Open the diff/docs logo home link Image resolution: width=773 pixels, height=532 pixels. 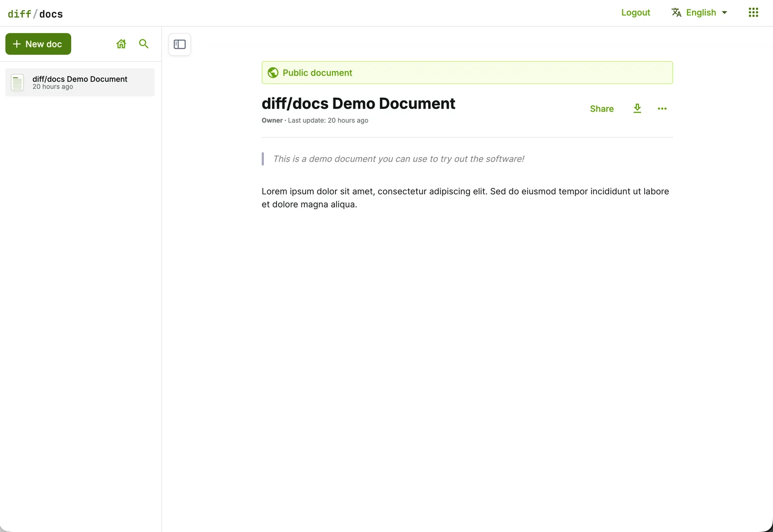35,14
